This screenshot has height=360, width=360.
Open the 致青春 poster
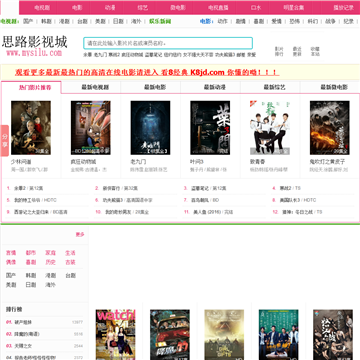point(270,128)
